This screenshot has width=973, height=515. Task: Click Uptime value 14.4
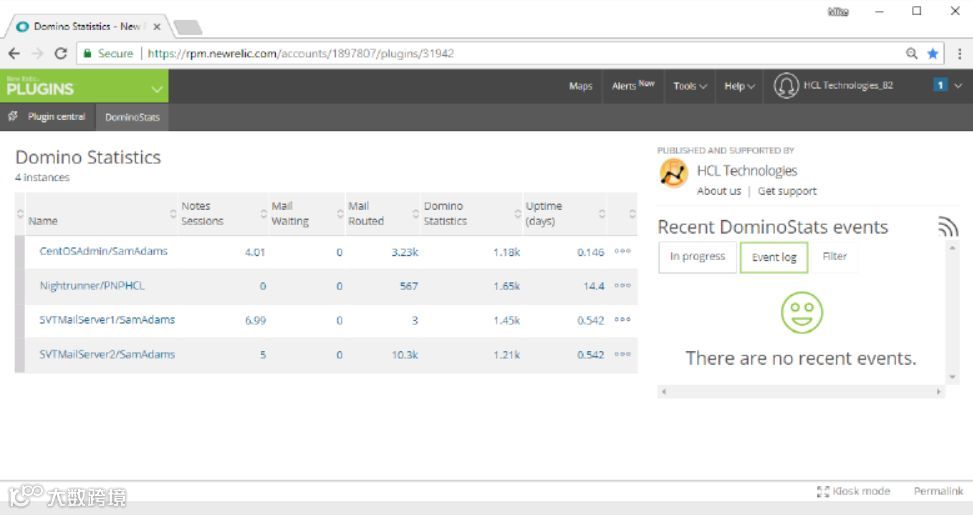(x=594, y=286)
